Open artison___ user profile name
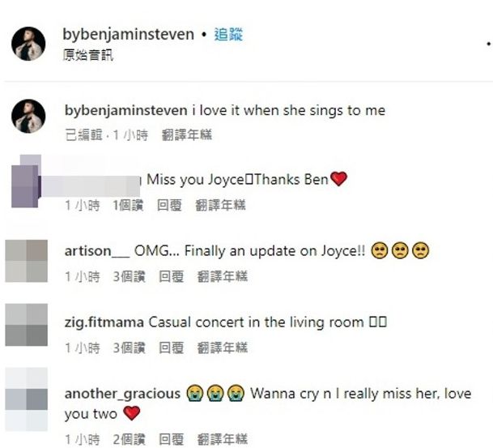Screen dimensions: 493x448 97,251
